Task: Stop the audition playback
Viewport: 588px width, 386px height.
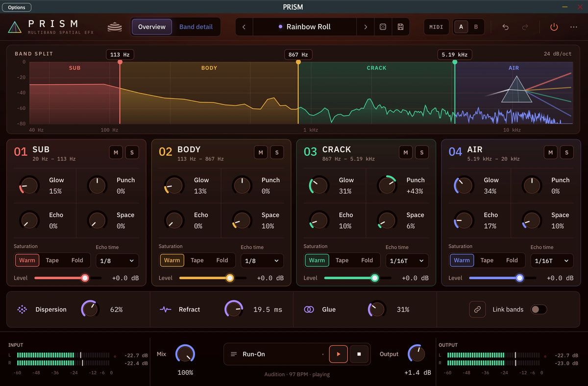Action: 359,354
